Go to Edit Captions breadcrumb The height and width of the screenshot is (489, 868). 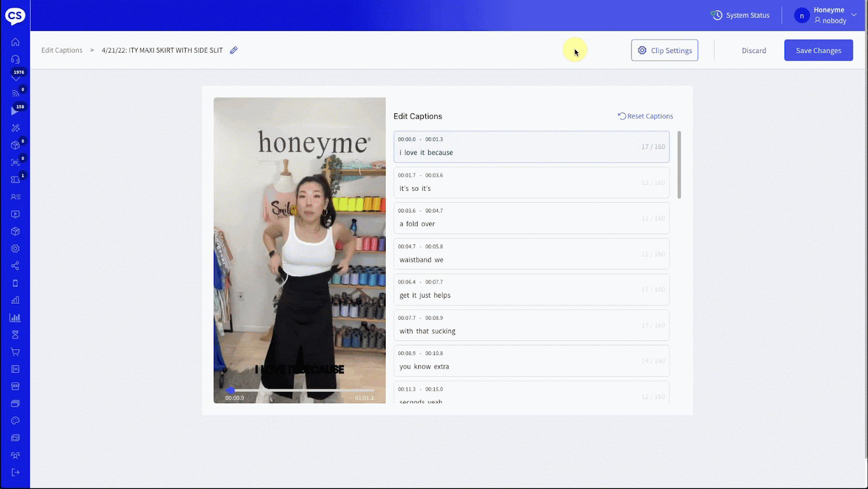coord(62,50)
